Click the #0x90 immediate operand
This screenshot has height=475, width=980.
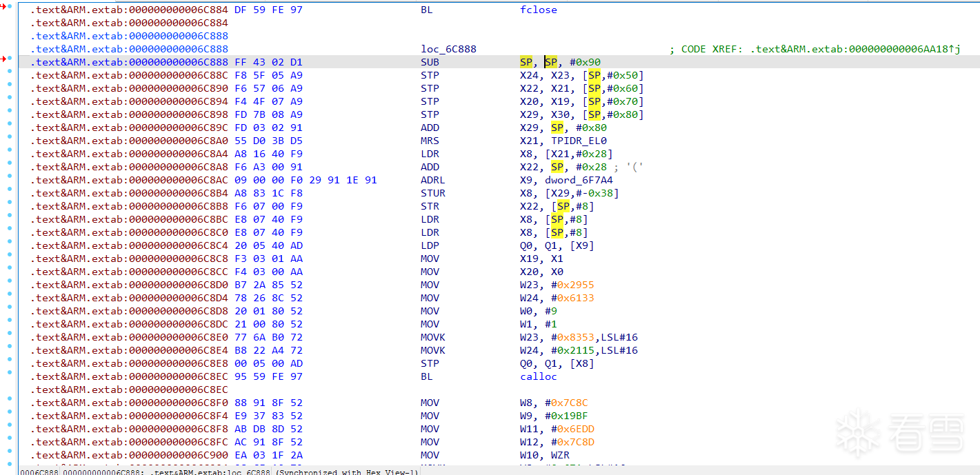[x=586, y=62]
